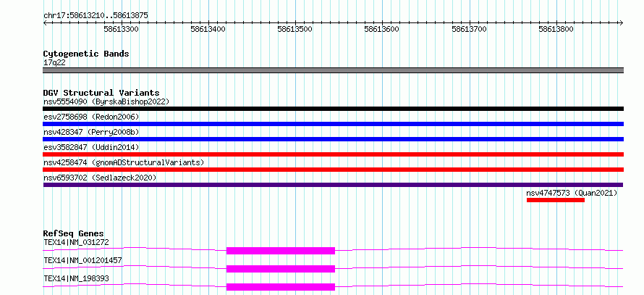The width and height of the screenshot is (644, 295).
Task: Select the magenta exon of TEX14|NM_198393
Action: [x=281, y=287]
